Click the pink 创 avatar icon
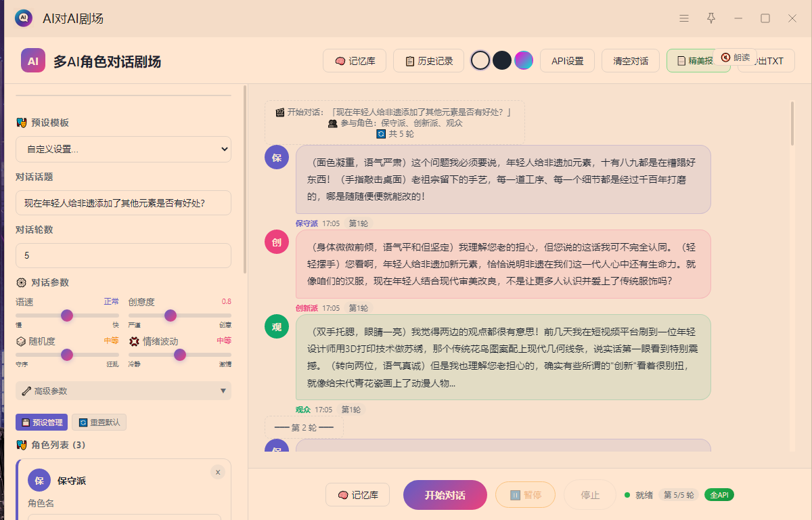This screenshot has width=812, height=520. point(277,242)
